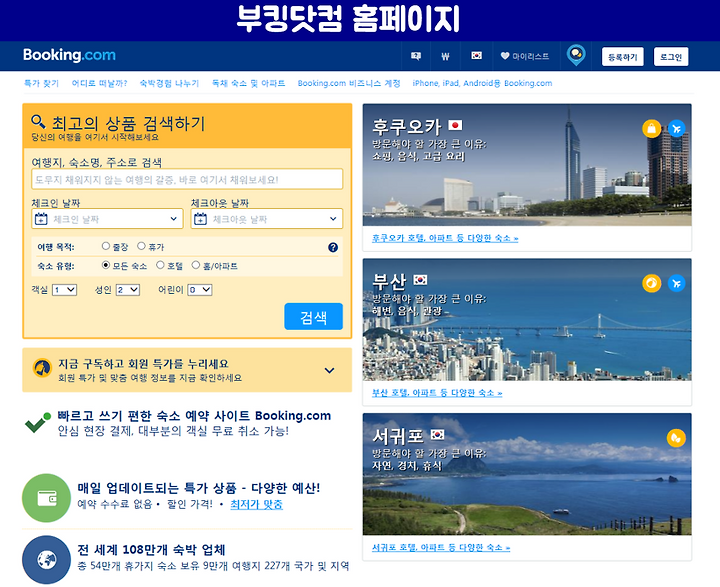Open 부산 호텔, 아파트 등 다양한 숙소 link
720x587 pixels.
[437, 393]
